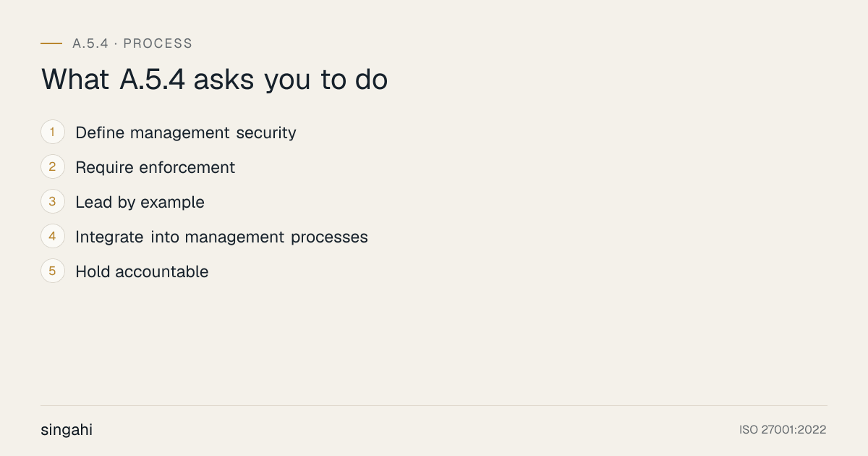Select 'A.5.4' in the small header label
This screenshot has width=868, height=456.
[x=90, y=43]
